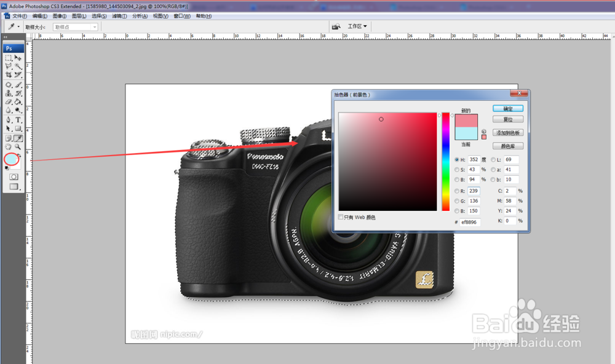Select the RGB B blue radio button

(456, 211)
